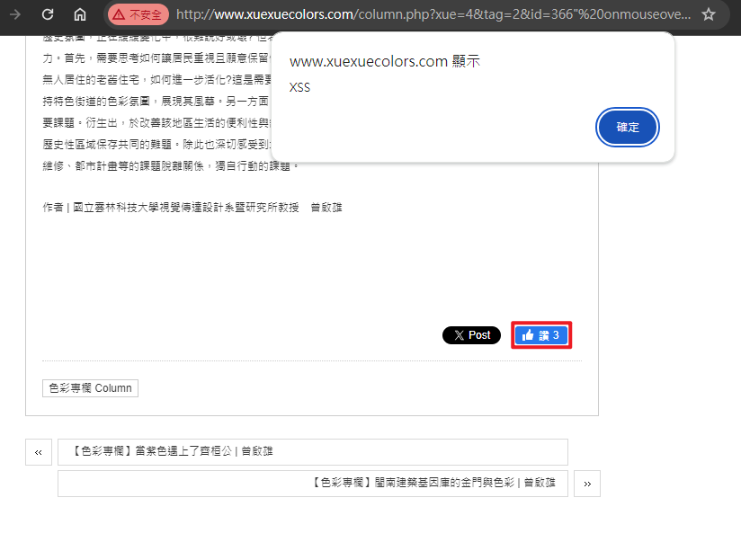Like the article with Facebook 讚 button
The height and width of the screenshot is (560, 741).
click(x=541, y=335)
